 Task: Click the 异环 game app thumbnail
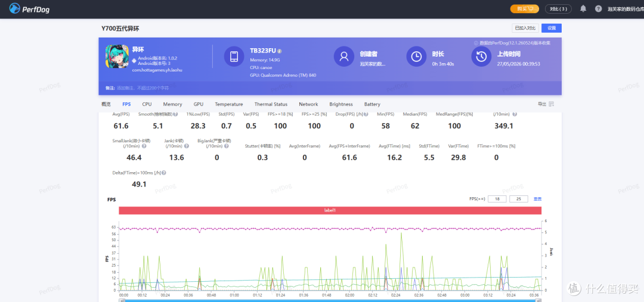pyautogui.click(x=117, y=56)
